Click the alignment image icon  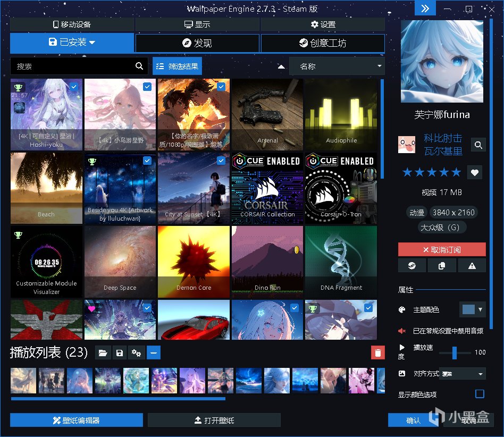402,373
